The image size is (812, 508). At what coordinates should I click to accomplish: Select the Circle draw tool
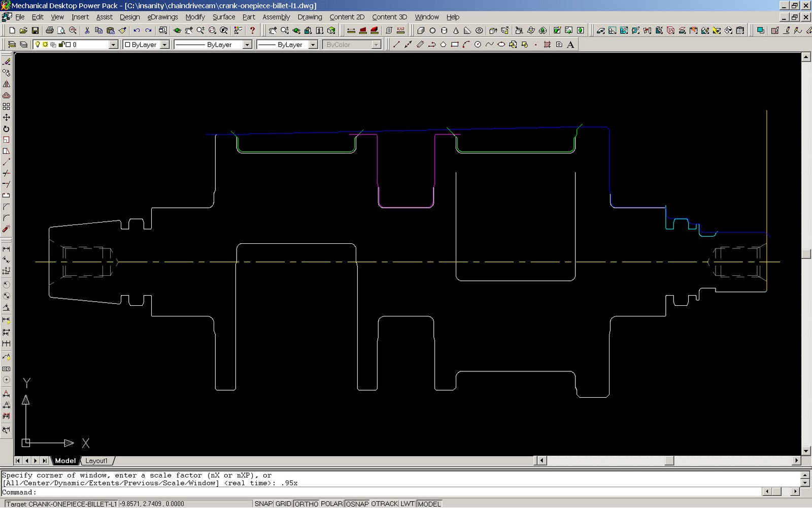pos(478,45)
